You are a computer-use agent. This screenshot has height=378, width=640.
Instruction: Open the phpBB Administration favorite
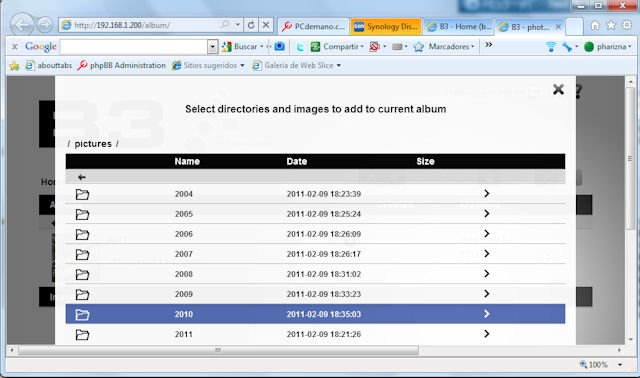[122, 65]
